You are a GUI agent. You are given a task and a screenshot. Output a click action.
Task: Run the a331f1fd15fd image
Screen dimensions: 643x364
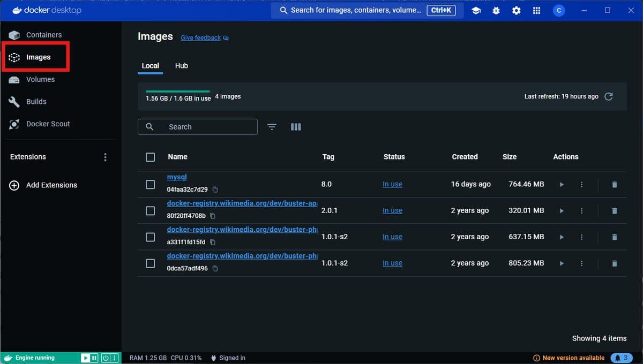pos(562,237)
